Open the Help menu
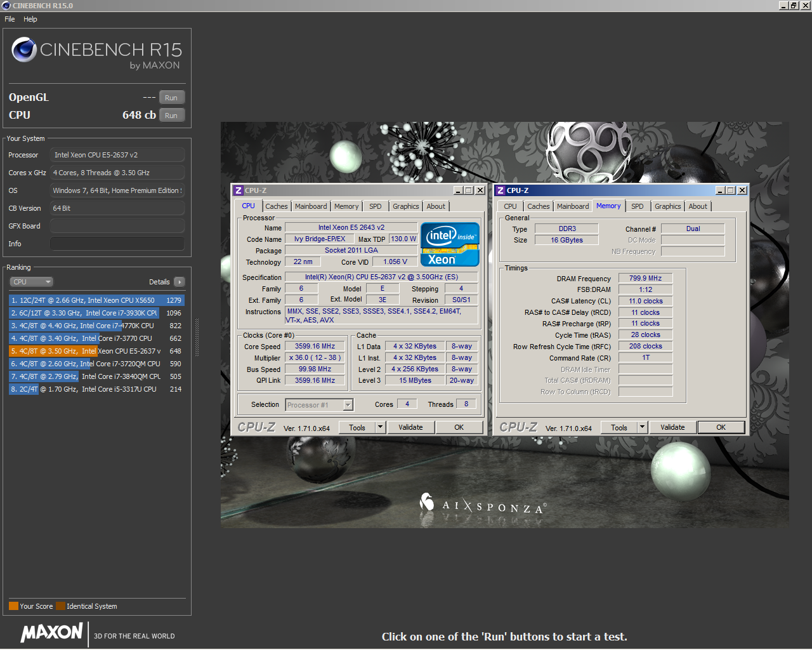Viewport: 812px width, 650px height. pos(30,19)
